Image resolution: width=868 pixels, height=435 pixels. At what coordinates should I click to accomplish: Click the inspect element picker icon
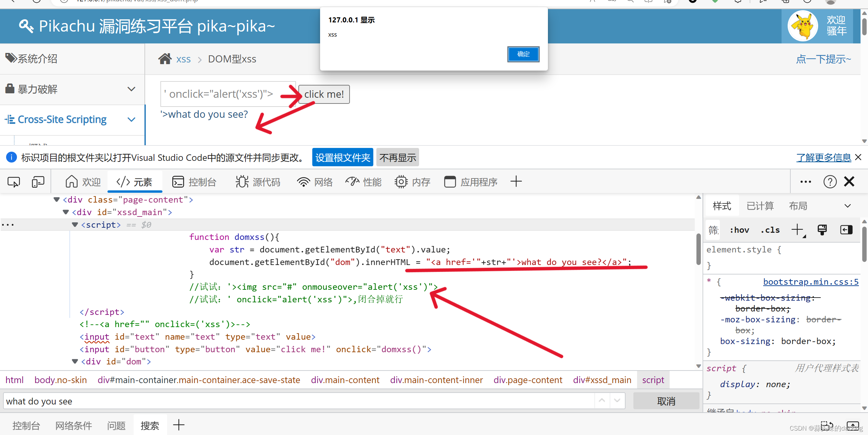pyautogui.click(x=14, y=182)
